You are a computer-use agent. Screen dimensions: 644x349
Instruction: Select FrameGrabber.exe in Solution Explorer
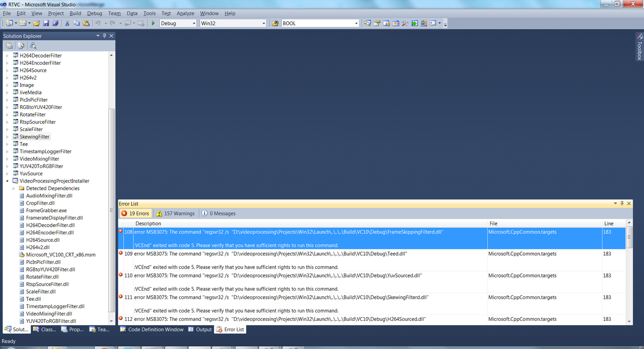[43, 211]
